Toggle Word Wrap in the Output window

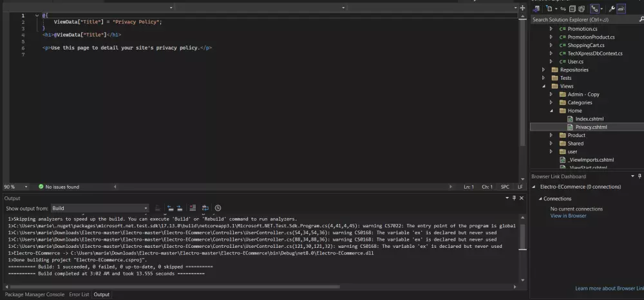205,208
